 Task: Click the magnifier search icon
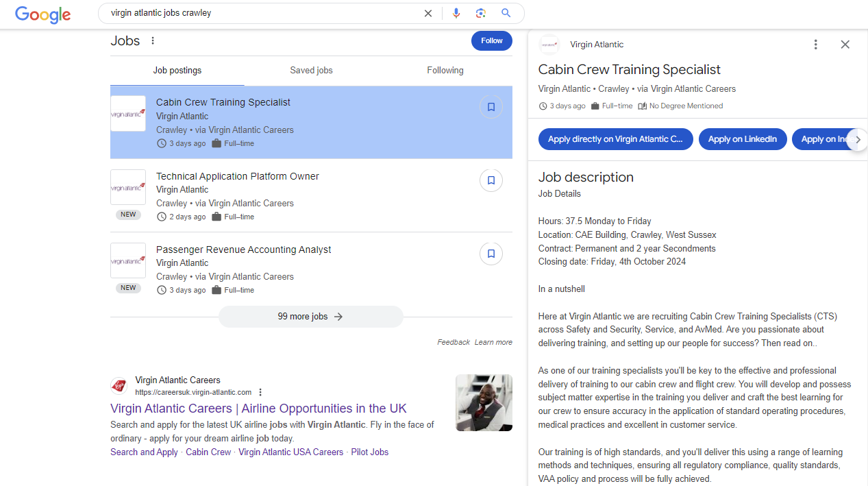point(506,13)
